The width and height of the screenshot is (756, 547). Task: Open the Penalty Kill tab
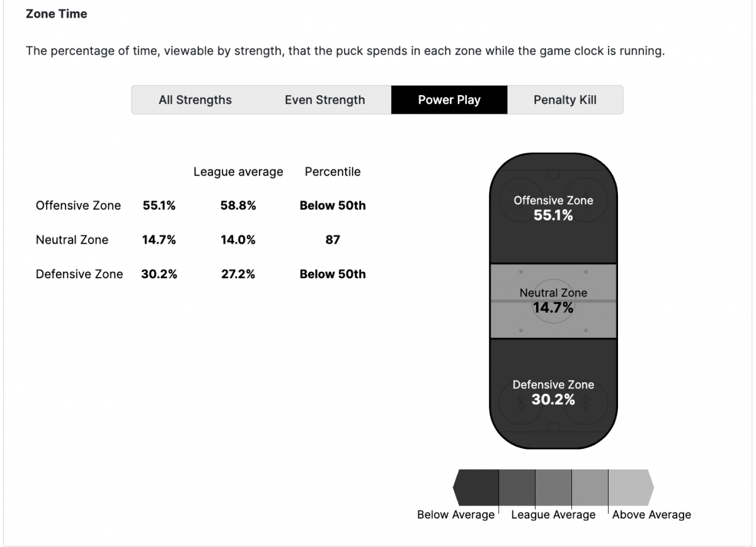(x=565, y=100)
